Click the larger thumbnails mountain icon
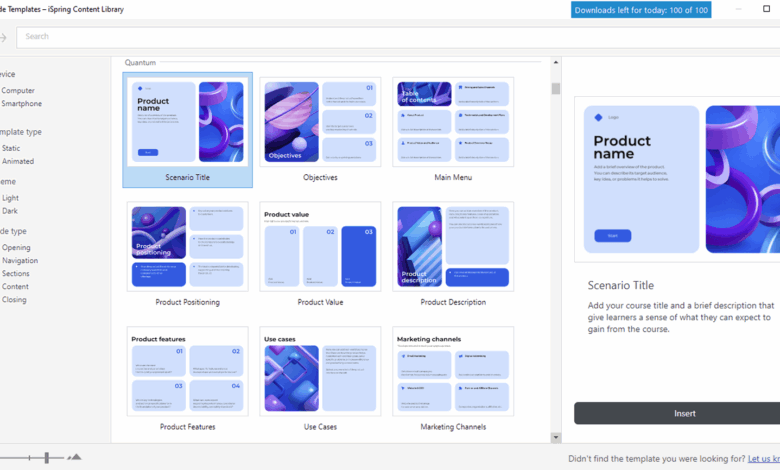Viewport: 780px width, 470px height. pos(75,457)
